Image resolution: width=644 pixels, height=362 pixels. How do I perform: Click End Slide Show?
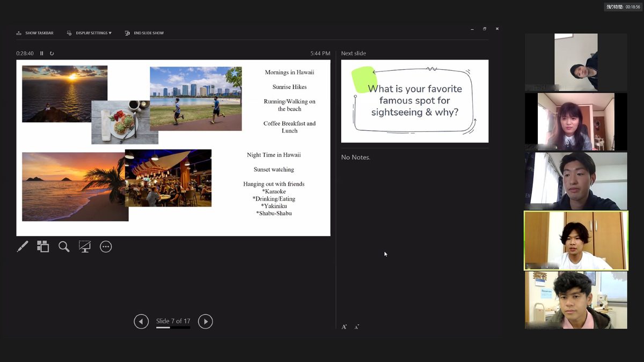point(144,33)
